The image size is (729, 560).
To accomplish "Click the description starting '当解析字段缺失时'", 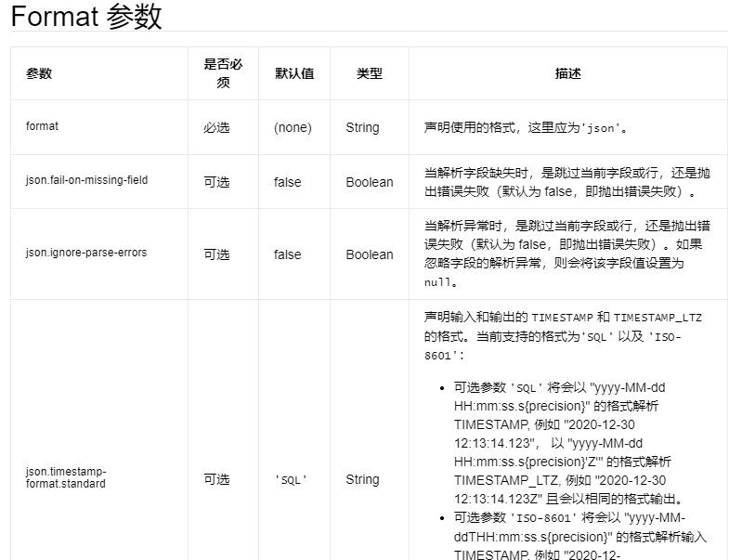I will (x=567, y=182).
